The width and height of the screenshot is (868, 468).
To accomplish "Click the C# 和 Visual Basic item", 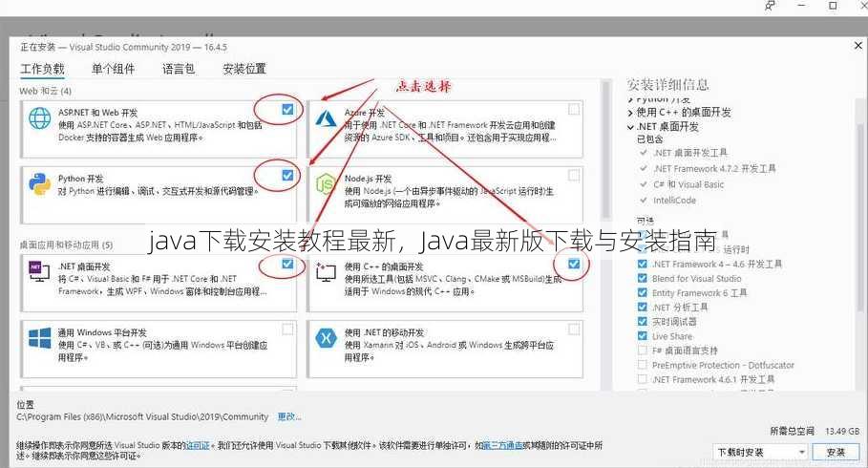I will (688, 184).
